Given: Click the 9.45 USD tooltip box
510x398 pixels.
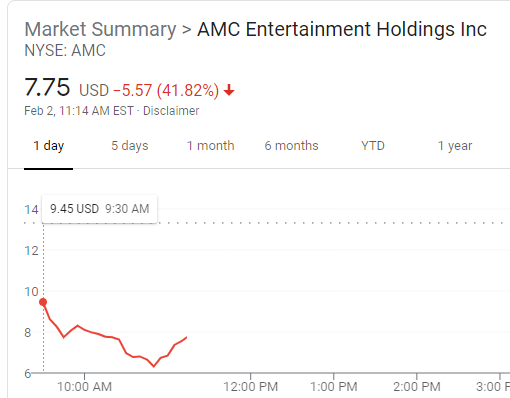Looking at the screenshot, I should pyautogui.click(x=99, y=209).
